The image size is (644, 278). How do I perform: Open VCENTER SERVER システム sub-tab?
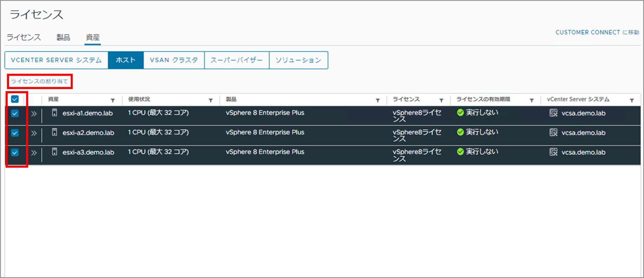pyautogui.click(x=56, y=60)
